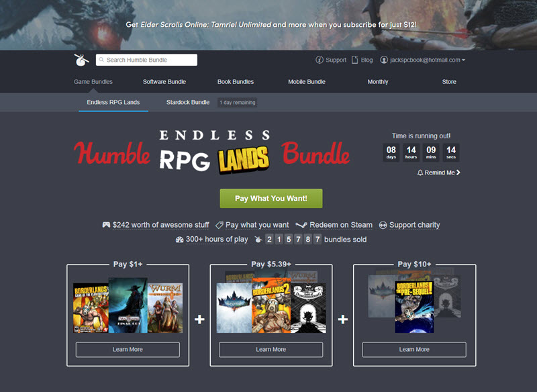Click the 'Pay $5.39+' tier heading
The height and width of the screenshot is (392, 537).
tap(271, 264)
